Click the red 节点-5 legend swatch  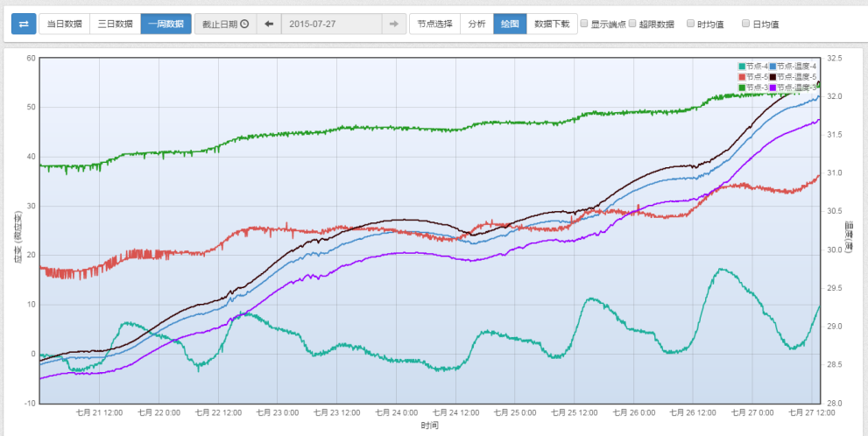pos(742,77)
